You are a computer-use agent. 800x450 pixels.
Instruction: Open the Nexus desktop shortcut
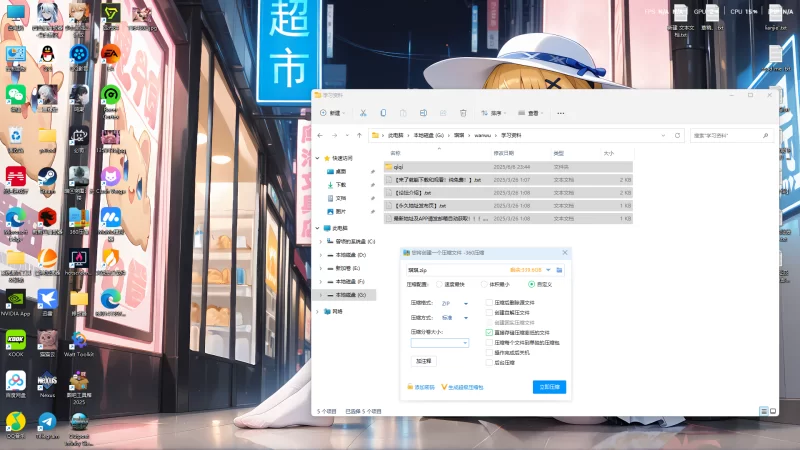tap(47, 383)
